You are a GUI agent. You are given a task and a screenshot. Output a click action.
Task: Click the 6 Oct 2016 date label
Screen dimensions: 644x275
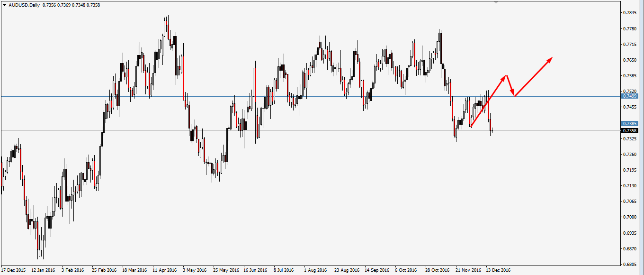406,270
